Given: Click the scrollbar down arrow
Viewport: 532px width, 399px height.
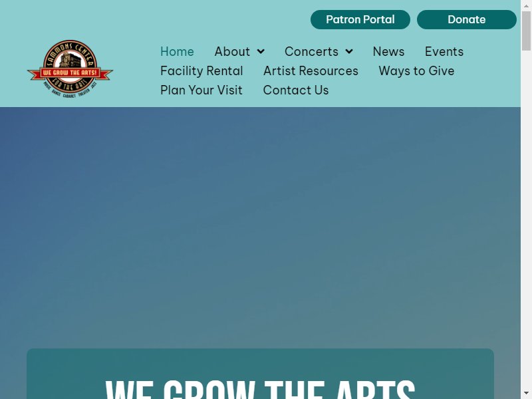Looking at the screenshot, I should 526,394.
